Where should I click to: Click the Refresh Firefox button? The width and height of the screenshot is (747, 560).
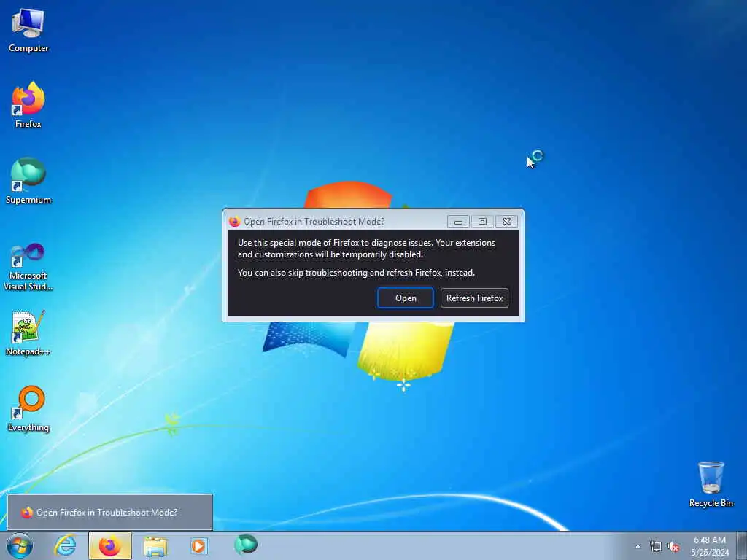474,298
